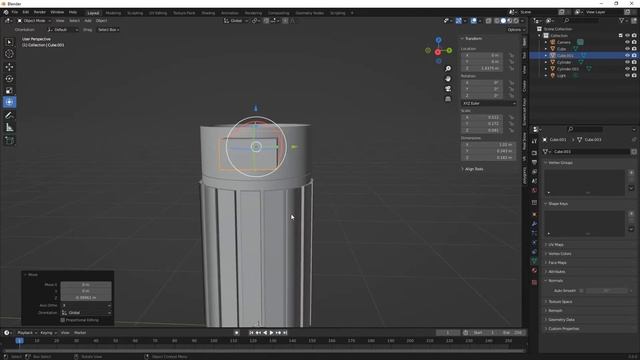Viewport: 640px width, 360px height.
Task: Click the red X axis on navigation gizmo
Action: tap(438, 52)
